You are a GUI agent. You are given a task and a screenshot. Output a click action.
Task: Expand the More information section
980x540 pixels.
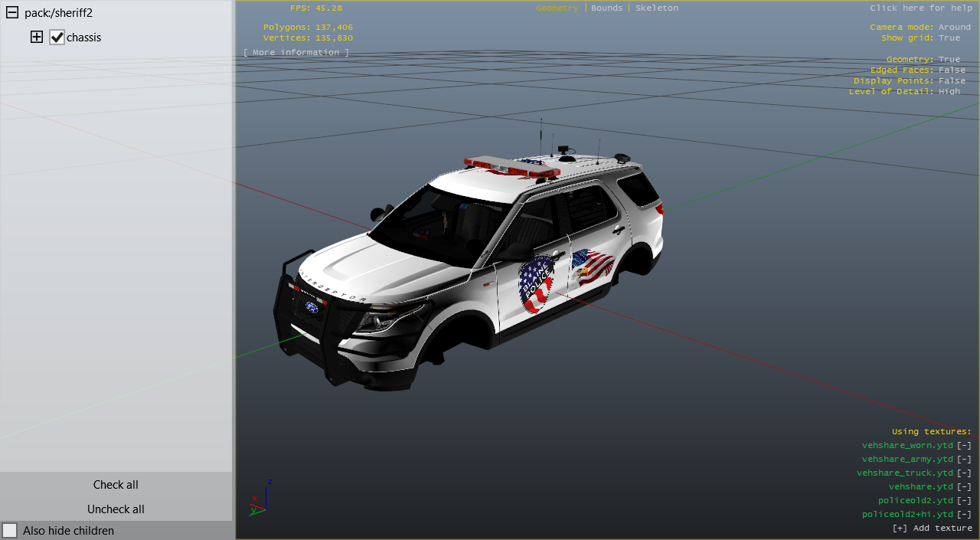296,52
